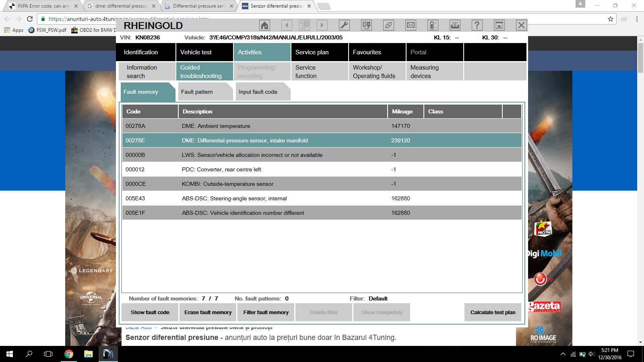Switch to Input fault code tab
644x362 pixels.
pos(263,92)
